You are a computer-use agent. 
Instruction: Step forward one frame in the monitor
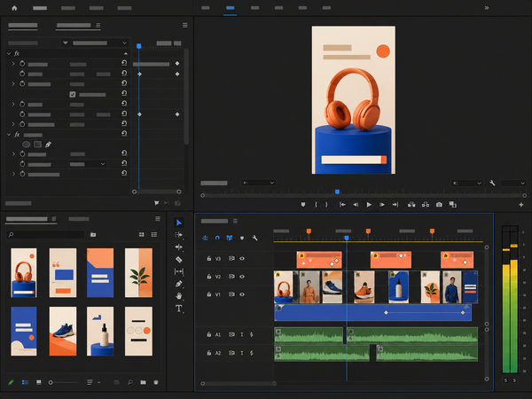tap(382, 205)
